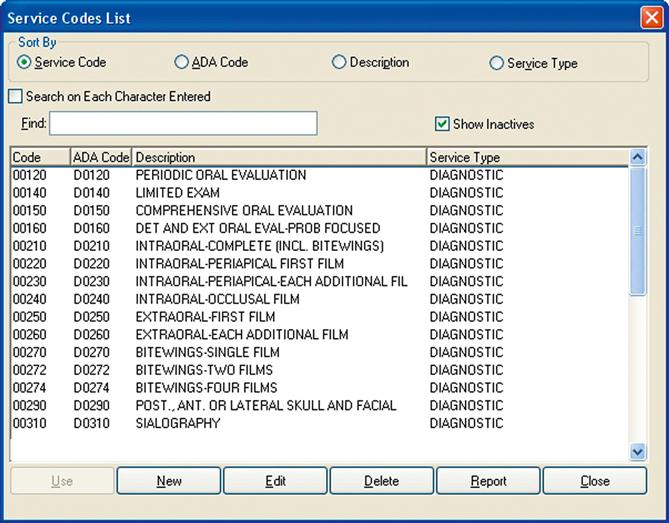Sort the list by ADA Code

coord(182,63)
